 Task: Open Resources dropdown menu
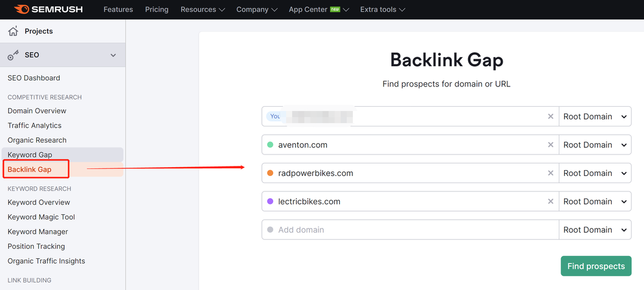click(203, 10)
